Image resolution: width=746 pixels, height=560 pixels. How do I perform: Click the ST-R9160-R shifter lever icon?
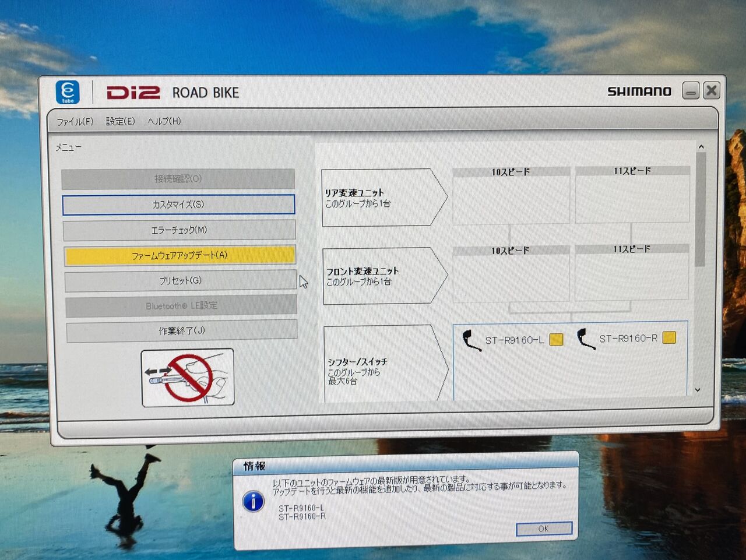(585, 339)
